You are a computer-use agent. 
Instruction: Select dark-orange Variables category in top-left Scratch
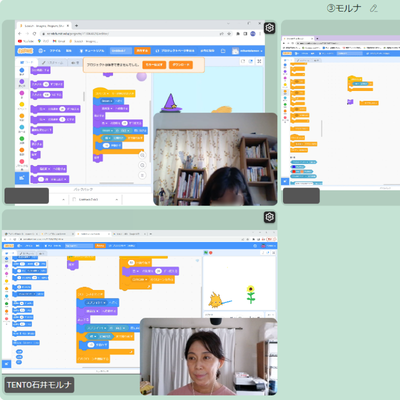coord(22,151)
